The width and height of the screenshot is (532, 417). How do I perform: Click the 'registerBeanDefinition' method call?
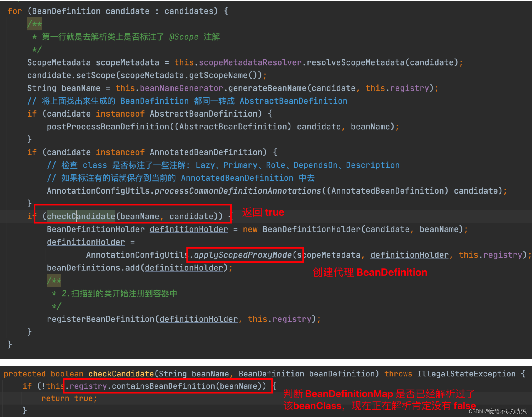[x=101, y=319]
